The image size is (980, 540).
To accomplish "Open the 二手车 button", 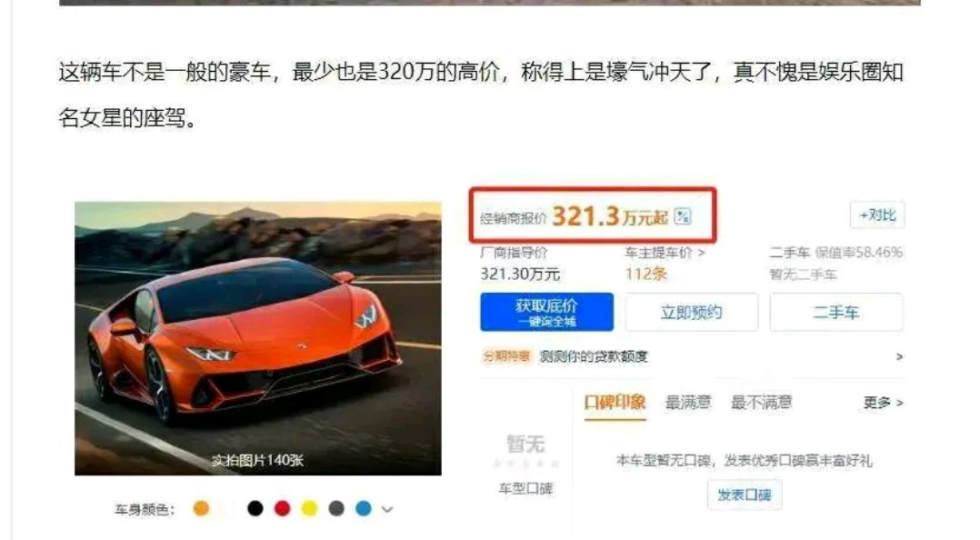I will click(x=835, y=312).
